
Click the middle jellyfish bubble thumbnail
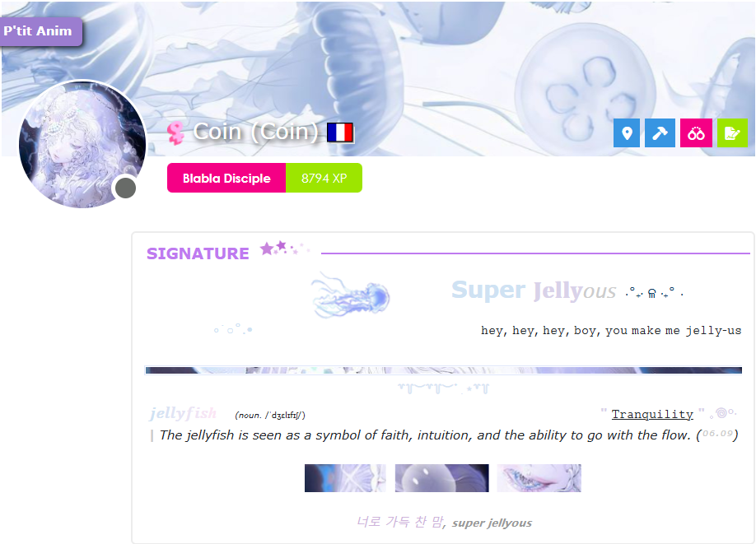click(x=441, y=478)
